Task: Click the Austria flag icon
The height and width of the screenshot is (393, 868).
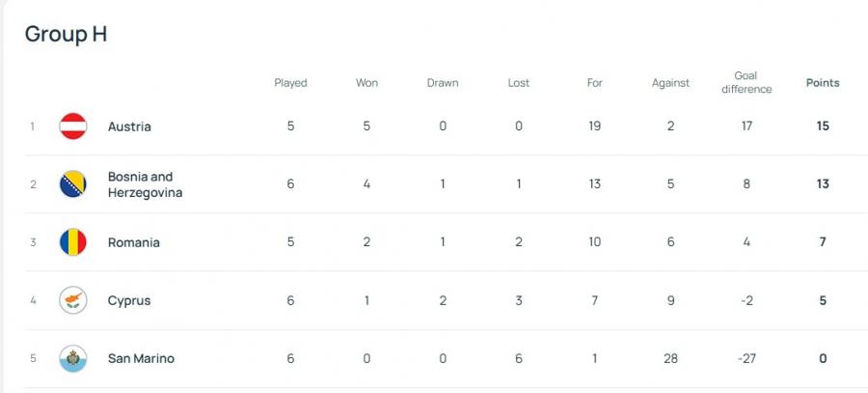Action: click(73, 126)
